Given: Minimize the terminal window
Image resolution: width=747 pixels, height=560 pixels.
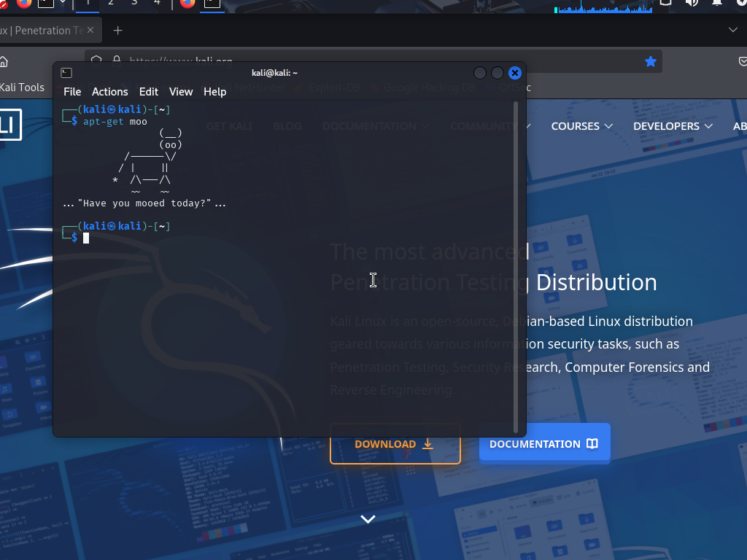Looking at the screenshot, I should tap(480, 73).
